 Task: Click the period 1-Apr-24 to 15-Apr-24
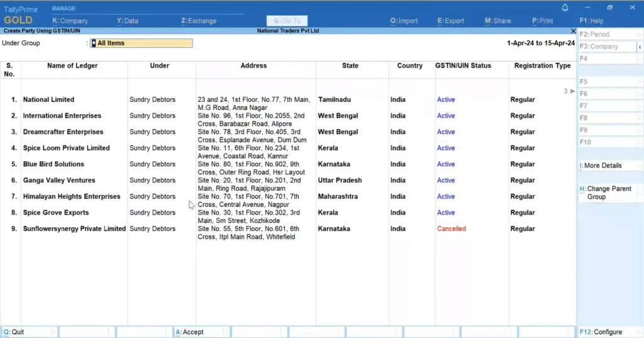pos(540,43)
